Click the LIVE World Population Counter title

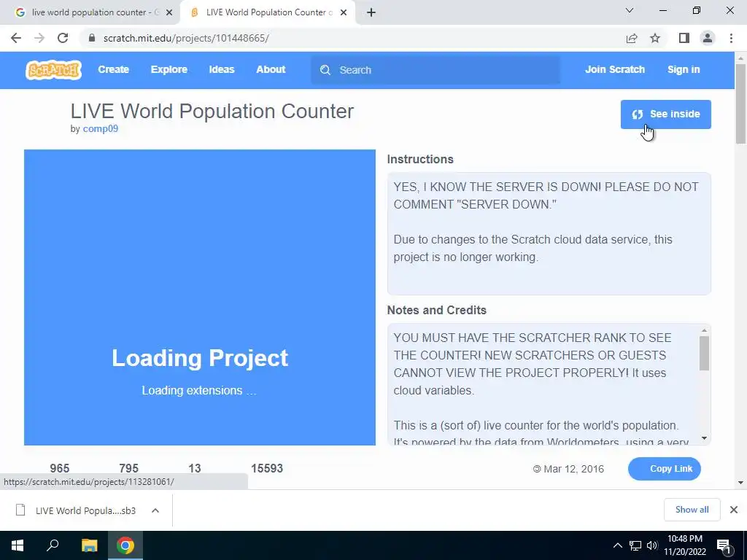[x=212, y=111]
